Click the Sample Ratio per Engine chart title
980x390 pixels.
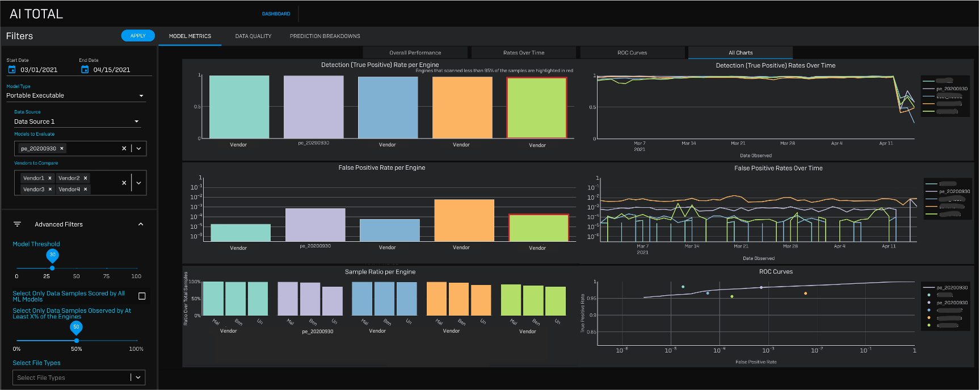(x=380, y=272)
